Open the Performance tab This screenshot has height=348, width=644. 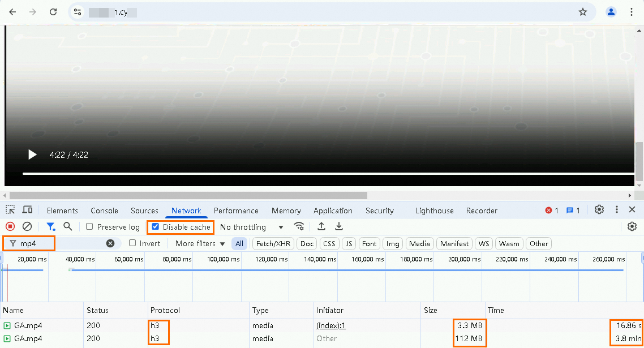tap(236, 210)
